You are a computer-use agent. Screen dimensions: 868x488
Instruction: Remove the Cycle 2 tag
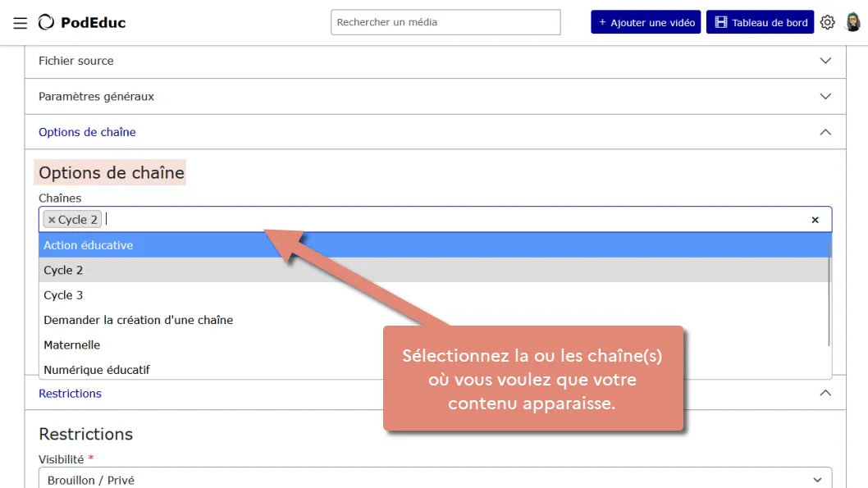point(52,220)
